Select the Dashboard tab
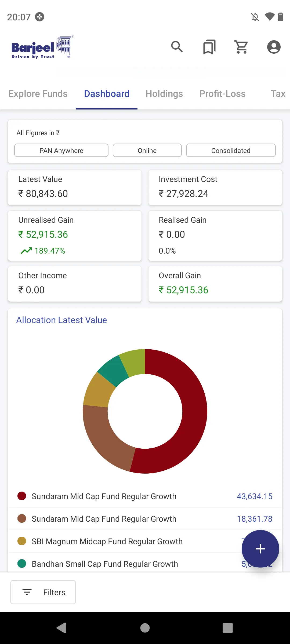This screenshot has width=290, height=644. [107, 94]
